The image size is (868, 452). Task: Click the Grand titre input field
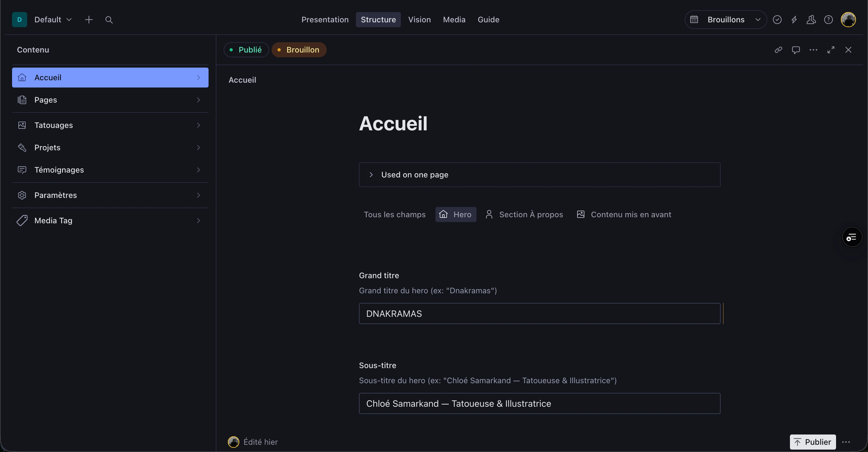click(539, 314)
